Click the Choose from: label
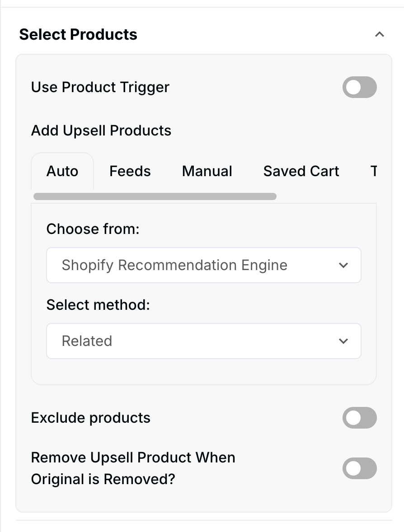 tap(93, 229)
